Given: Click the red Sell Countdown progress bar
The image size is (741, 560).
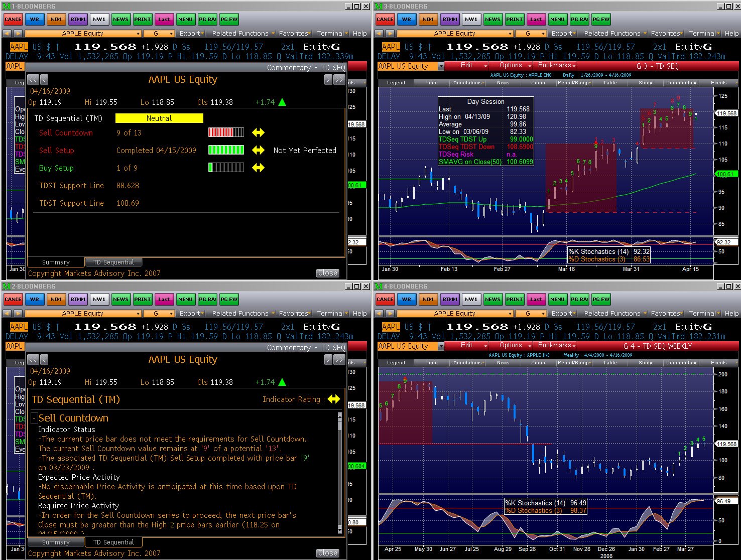Looking at the screenshot, I should pyautogui.click(x=226, y=132).
